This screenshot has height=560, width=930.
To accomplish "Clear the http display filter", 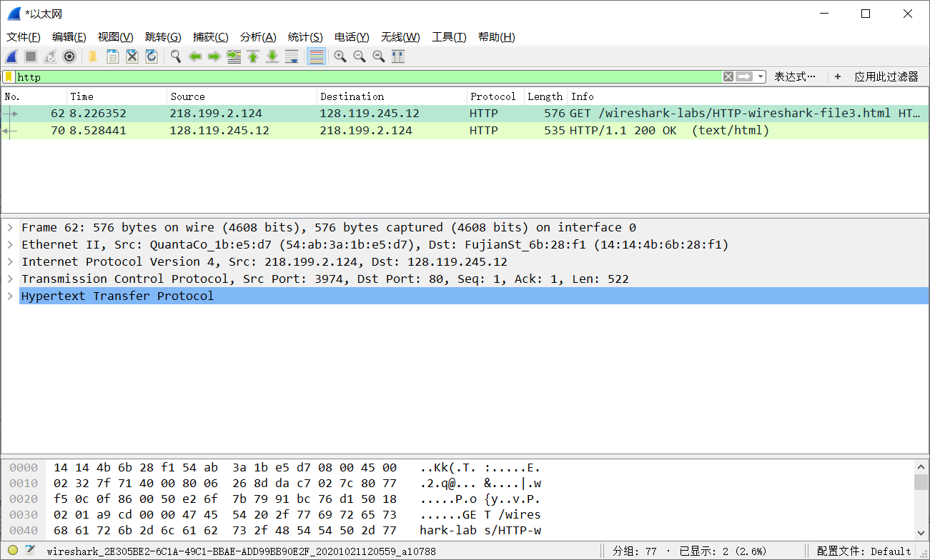I will tap(728, 76).
